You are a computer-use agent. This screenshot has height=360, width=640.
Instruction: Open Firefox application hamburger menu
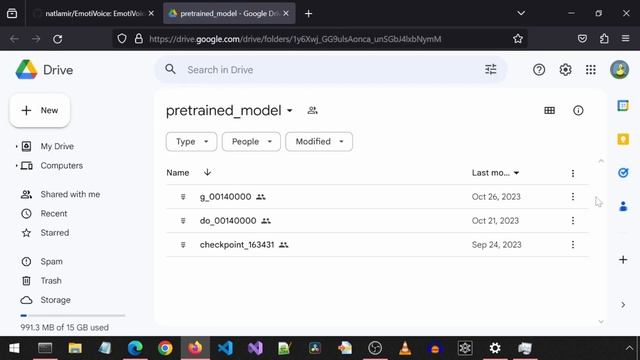(625, 39)
